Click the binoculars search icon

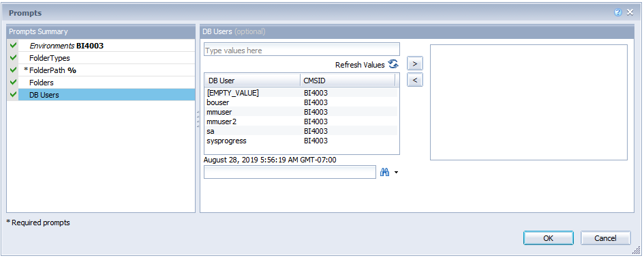click(x=385, y=173)
